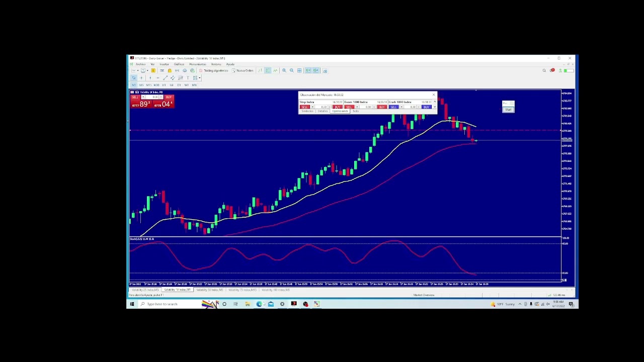This screenshot has height=362, width=644.
Task: Open Volatility 100 Index chart tab
Action: (276, 290)
